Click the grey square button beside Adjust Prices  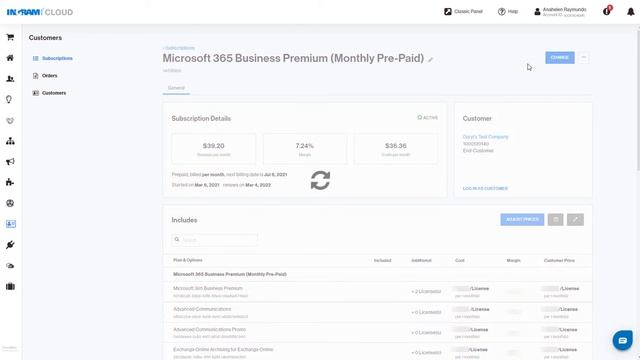click(556, 220)
